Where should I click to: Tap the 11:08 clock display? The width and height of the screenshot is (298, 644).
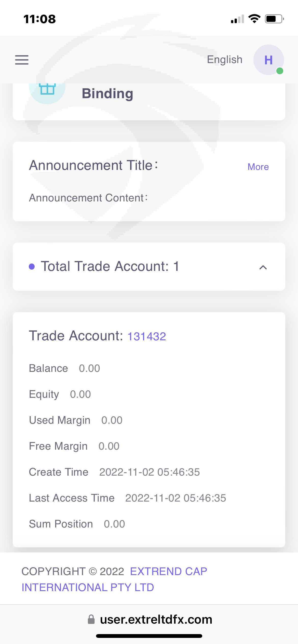click(39, 19)
